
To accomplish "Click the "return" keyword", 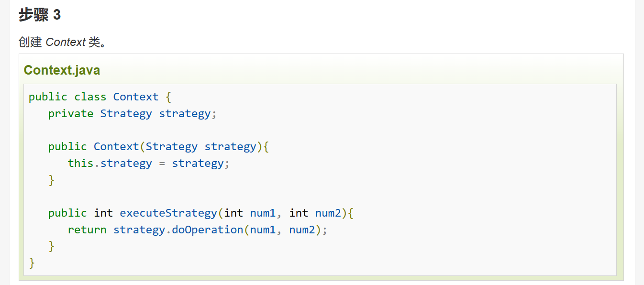I will pos(87,230).
